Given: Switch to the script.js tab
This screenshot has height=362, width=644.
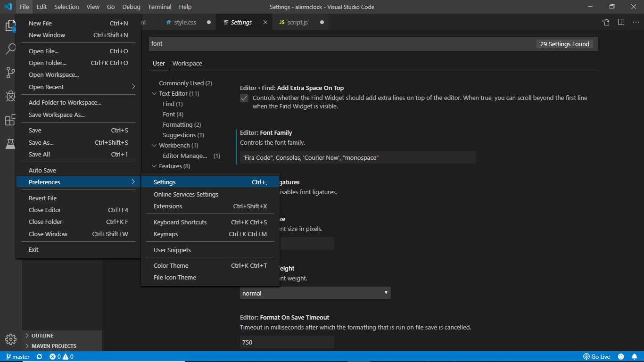Looking at the screenshot, I should [297, 22].
